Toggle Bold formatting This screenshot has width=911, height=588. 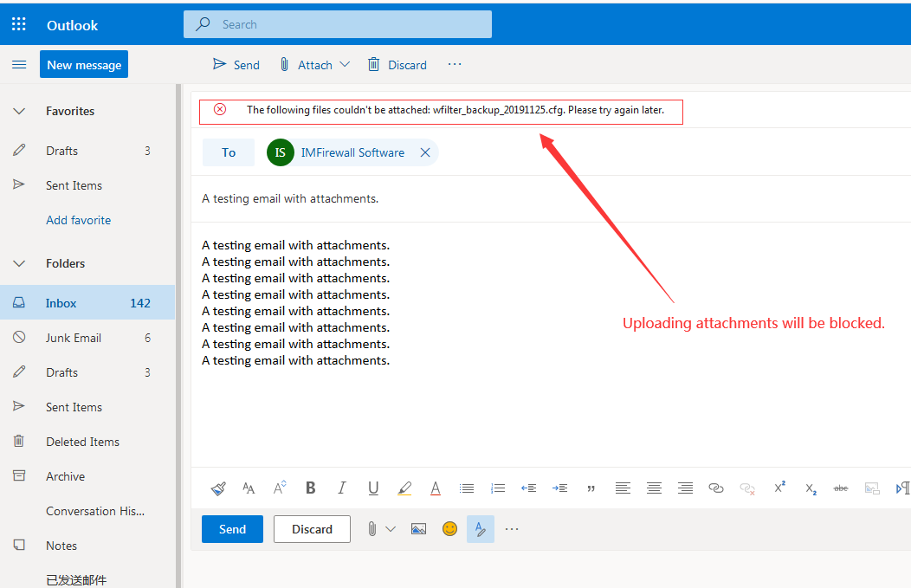(311, 488)
